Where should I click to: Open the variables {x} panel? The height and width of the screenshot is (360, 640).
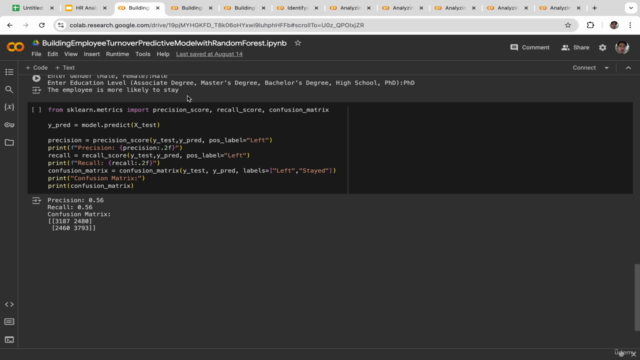9,107
